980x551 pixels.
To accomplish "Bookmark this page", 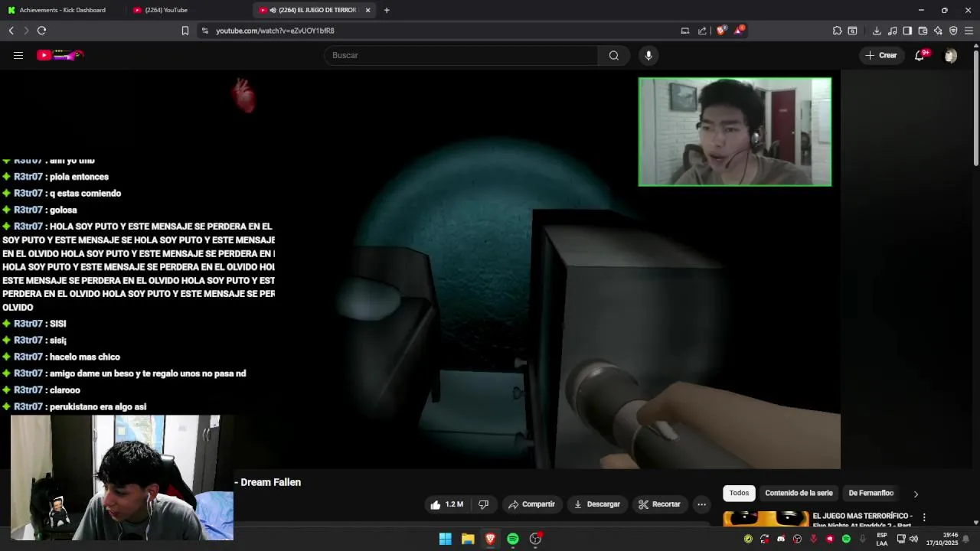I will pos(185,31).
